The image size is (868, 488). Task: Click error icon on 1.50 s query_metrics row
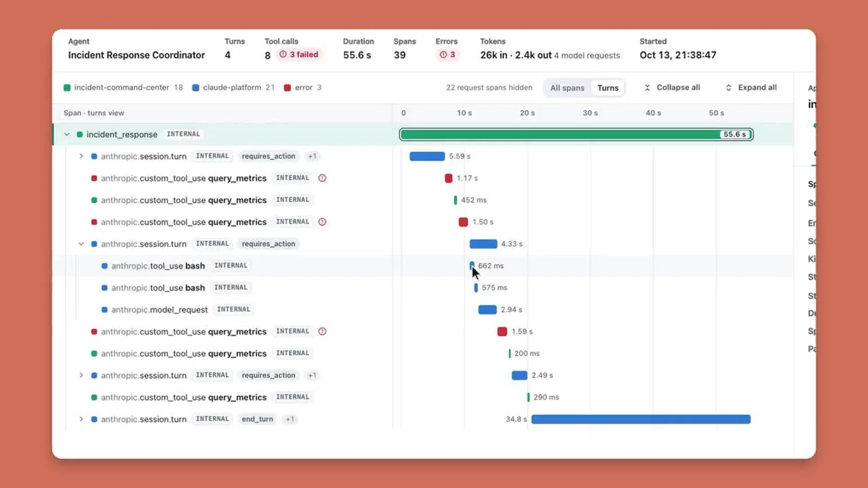point(322,222)
